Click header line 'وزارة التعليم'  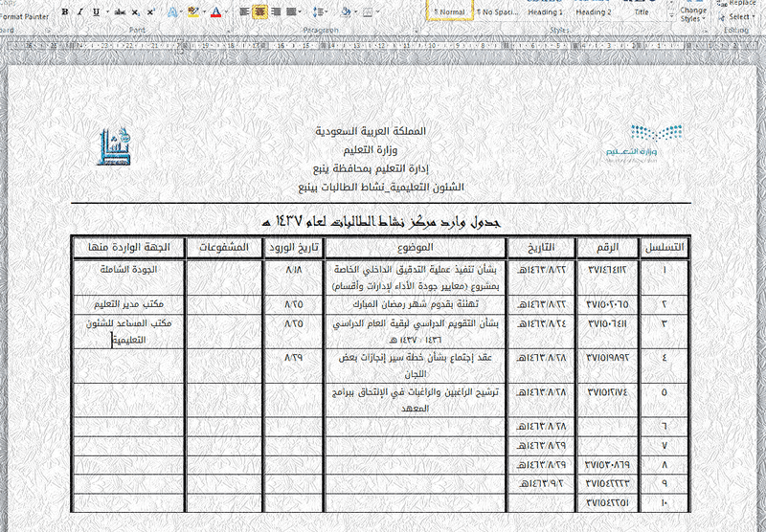(371, 150)
